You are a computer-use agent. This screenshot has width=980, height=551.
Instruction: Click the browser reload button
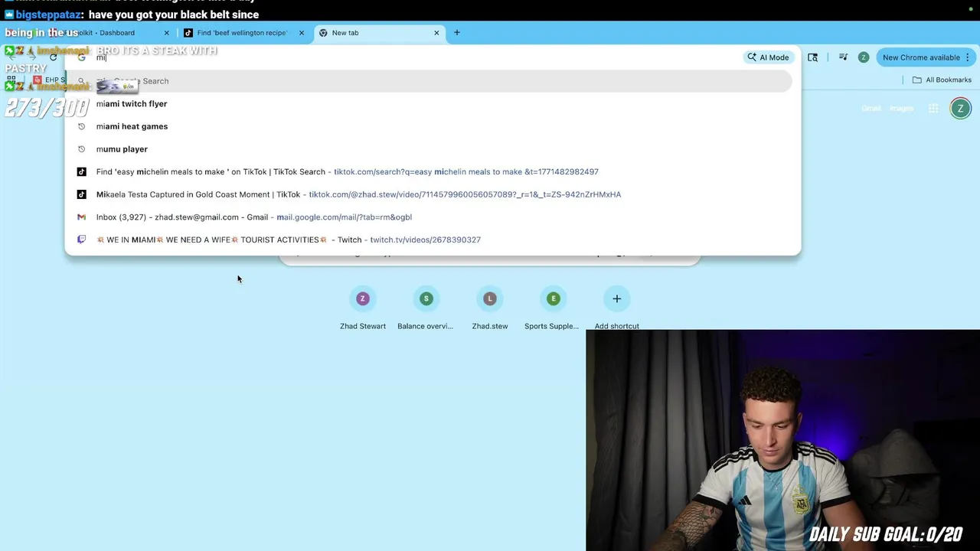tap(53, 57)
